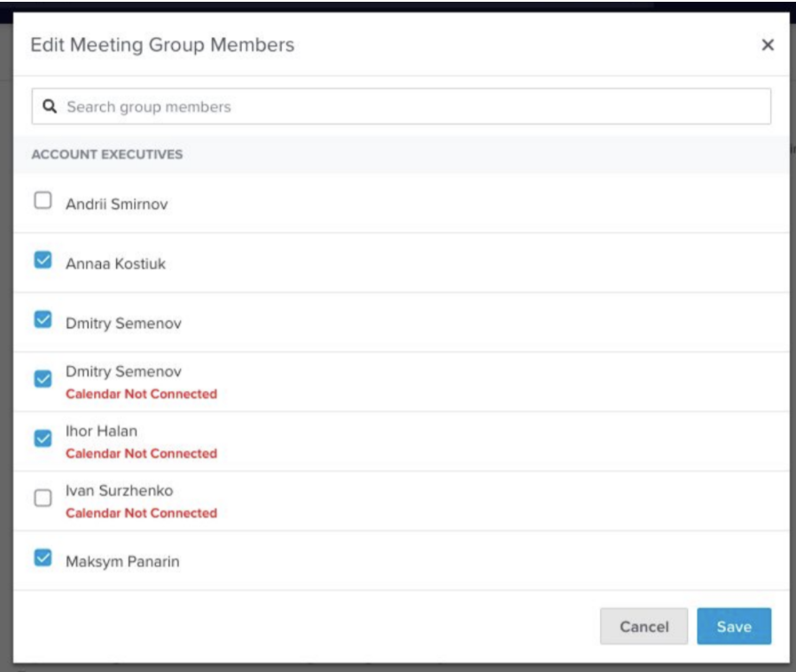Click the Edit Meeting Group Members title
Screen dimensions: 796x672
click(x=162, y=45)
